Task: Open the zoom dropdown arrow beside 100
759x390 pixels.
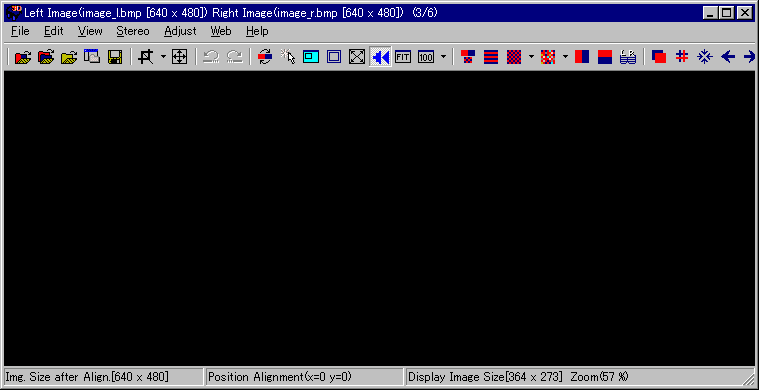Action: 443,57
